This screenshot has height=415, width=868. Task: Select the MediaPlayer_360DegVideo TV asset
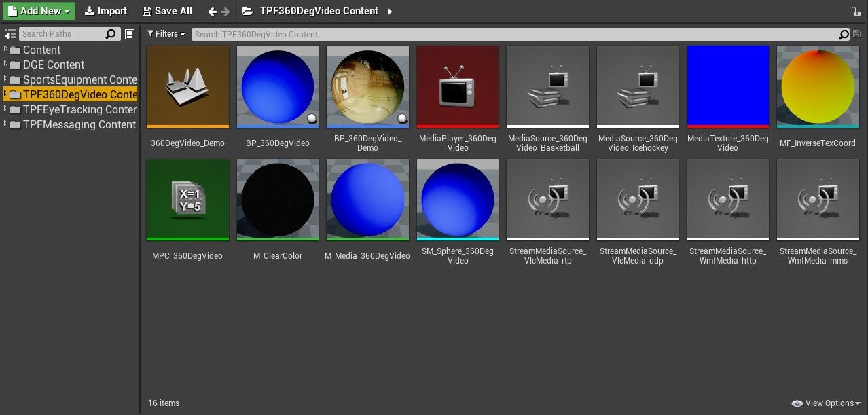point(458,98)
